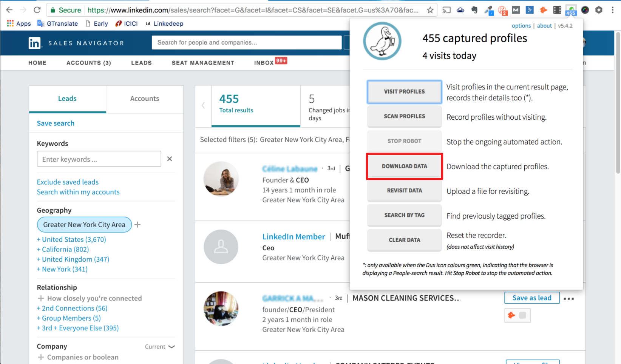Viewport: 621px width, 364px height.
Task: Expand the Company Current dropdown
Action: (160, 347)
